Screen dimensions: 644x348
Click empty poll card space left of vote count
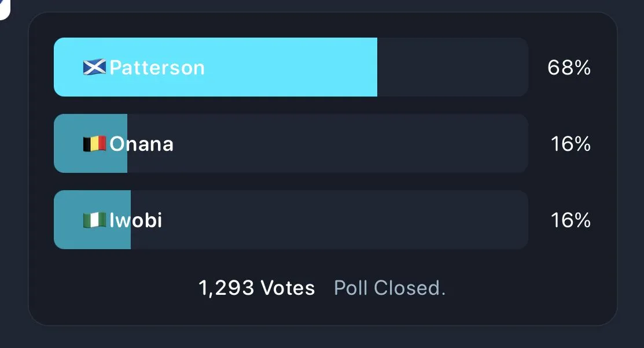(x=116, y=288)
